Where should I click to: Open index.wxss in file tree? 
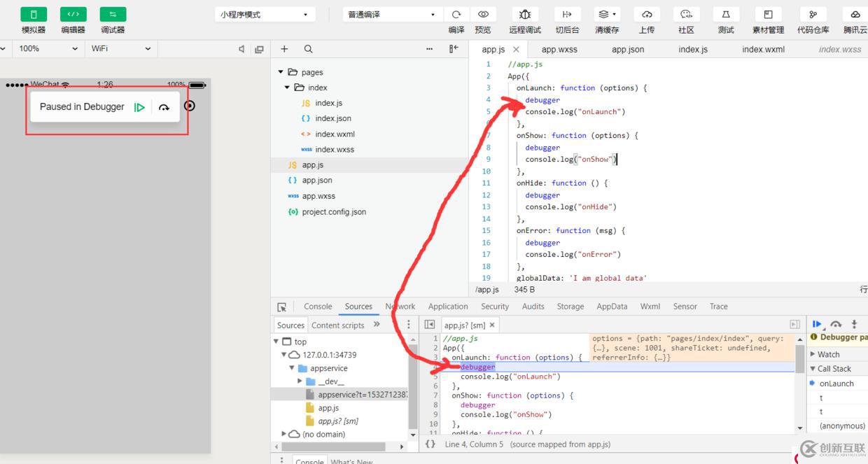tap(335, 149)
